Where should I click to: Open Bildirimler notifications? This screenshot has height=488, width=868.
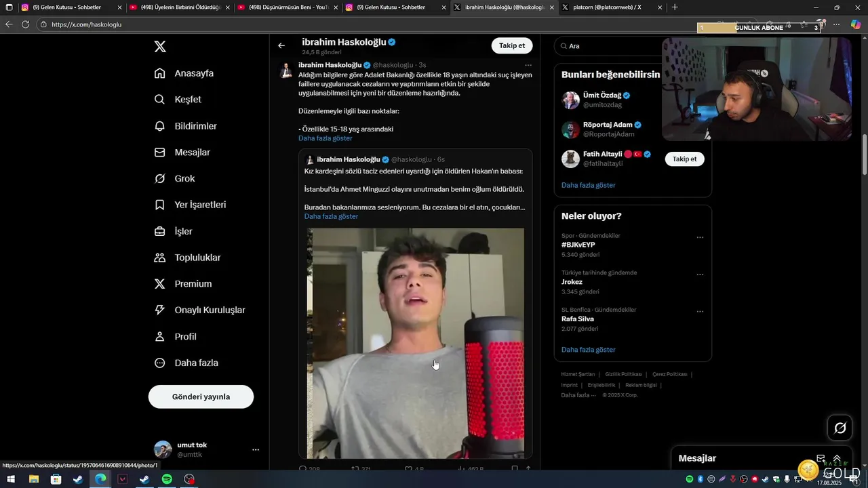186,126
